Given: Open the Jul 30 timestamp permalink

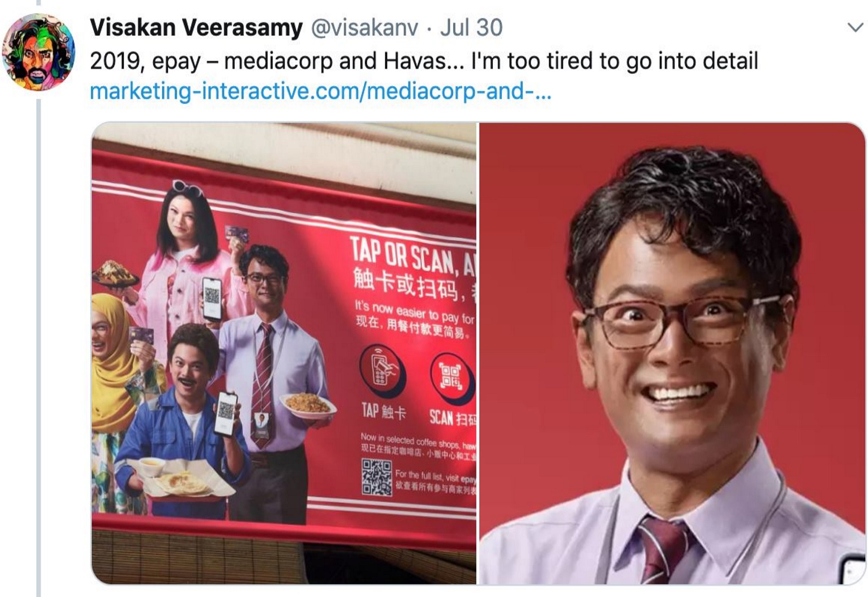Looking at the screenshot, I should click(471, 28).
